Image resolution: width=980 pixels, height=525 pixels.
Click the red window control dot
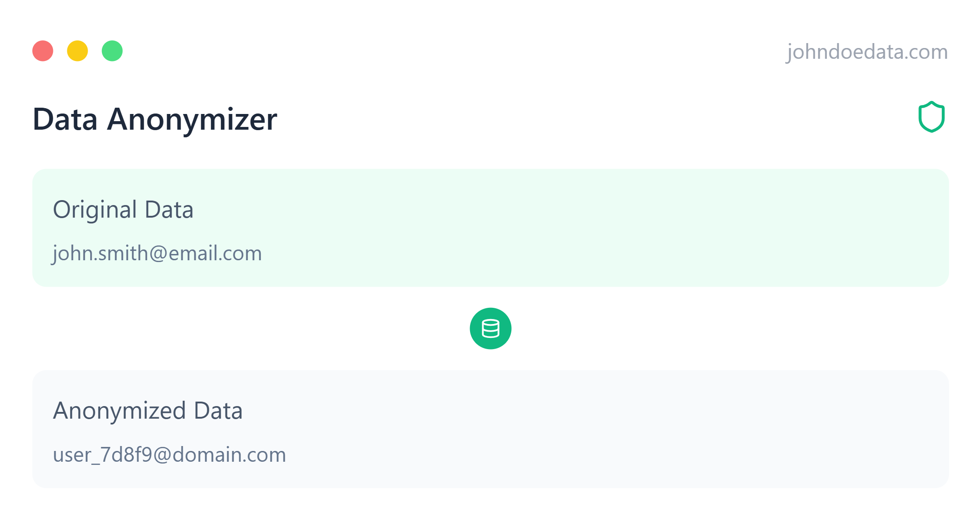(43, 51)
